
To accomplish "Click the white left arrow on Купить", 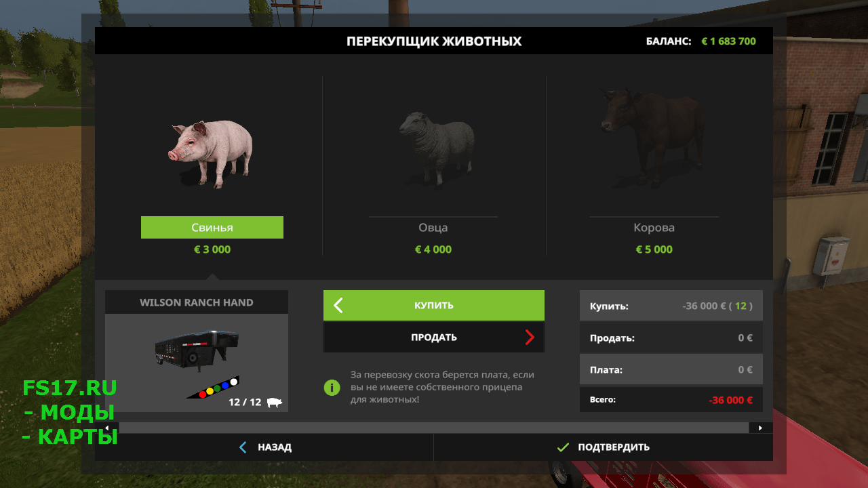I will [338, 305].
